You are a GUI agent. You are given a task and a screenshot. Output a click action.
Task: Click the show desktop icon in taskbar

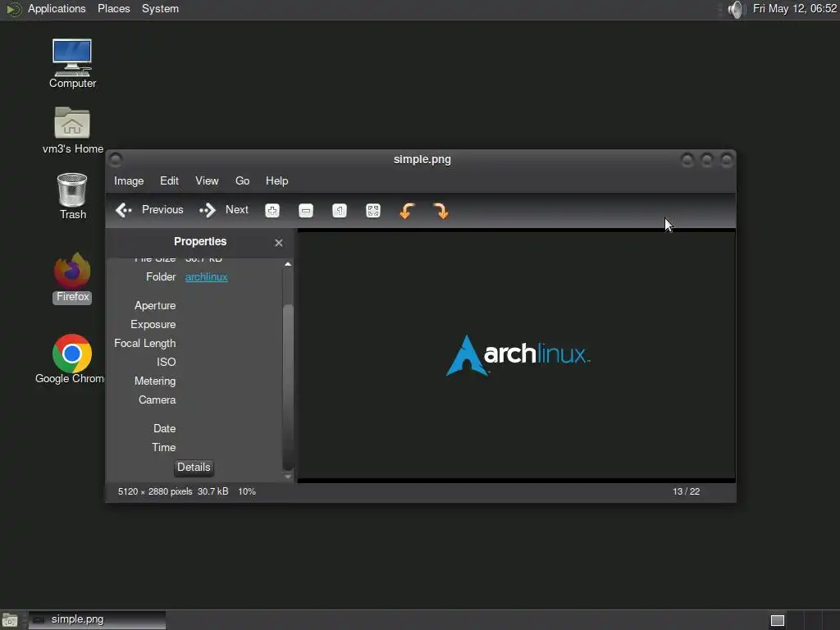(x=10, y=620)
